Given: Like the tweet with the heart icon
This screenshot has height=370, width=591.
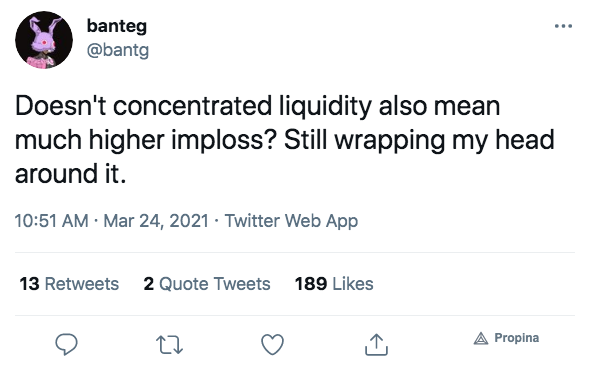Looking at the screenshot, I should tap(273, 344).
